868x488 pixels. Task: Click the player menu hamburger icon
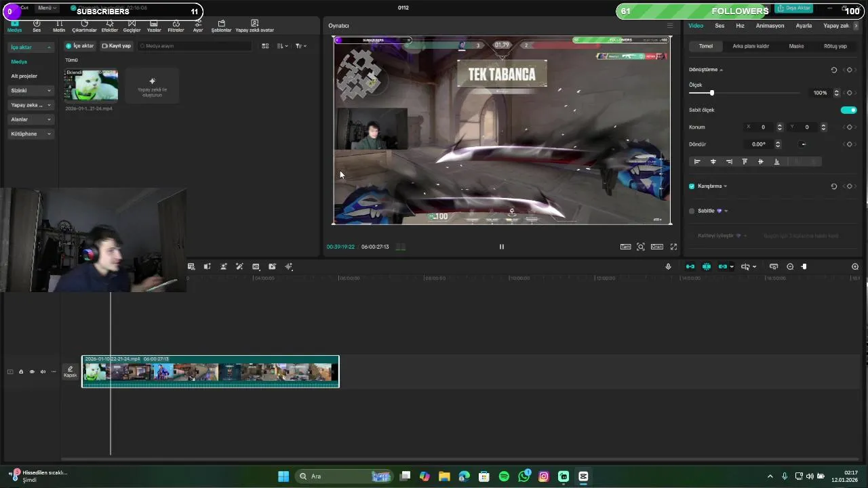(670, 26)
